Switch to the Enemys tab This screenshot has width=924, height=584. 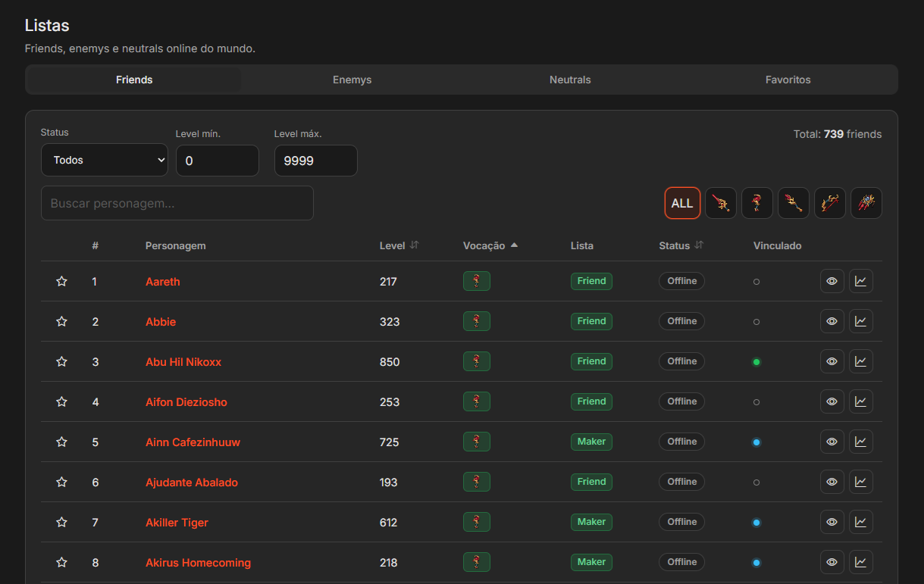[x=352, y=80]
